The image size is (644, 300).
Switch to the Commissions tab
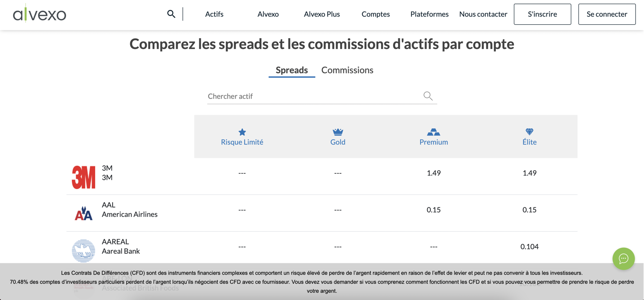(x=347, y=70)
